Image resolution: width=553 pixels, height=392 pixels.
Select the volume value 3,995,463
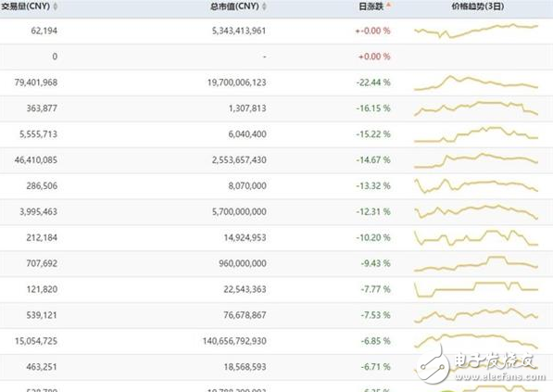point(39,211)
